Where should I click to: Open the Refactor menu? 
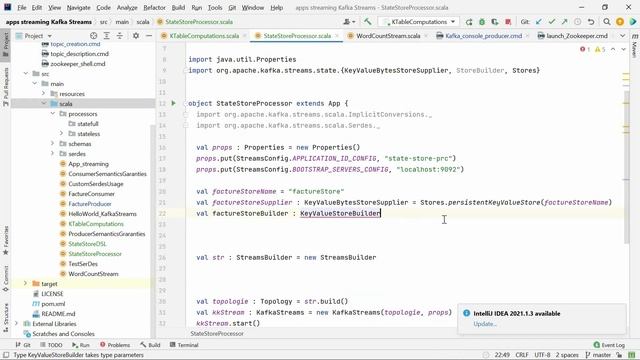pyautogui.click(x=154, y=7)
